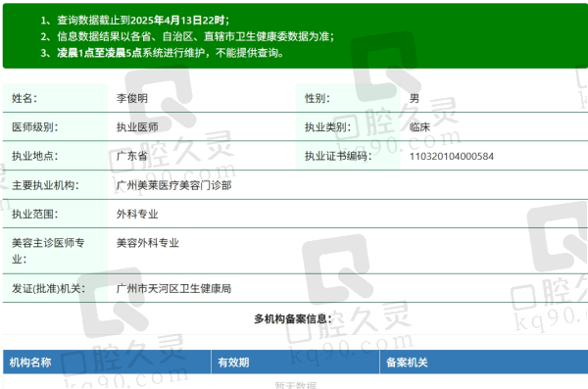Click the 执业类别 label

tap(327, 127)
